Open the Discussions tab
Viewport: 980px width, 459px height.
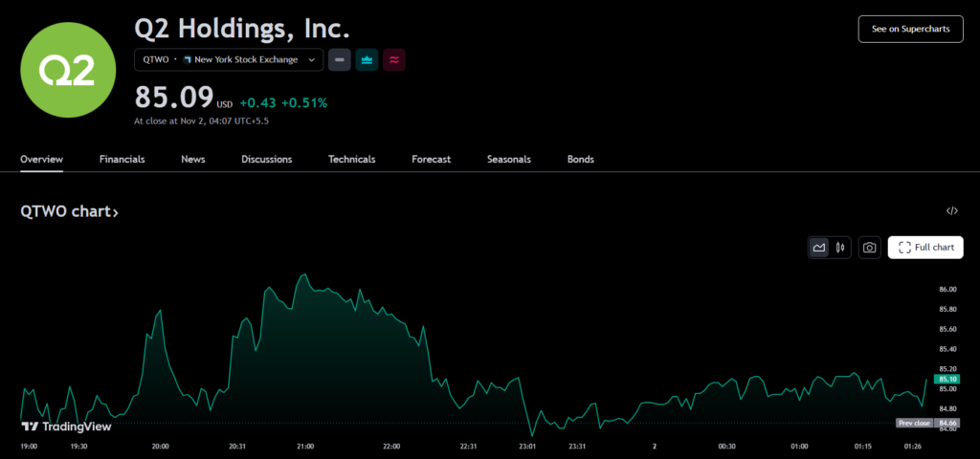[x=267, y=160]
